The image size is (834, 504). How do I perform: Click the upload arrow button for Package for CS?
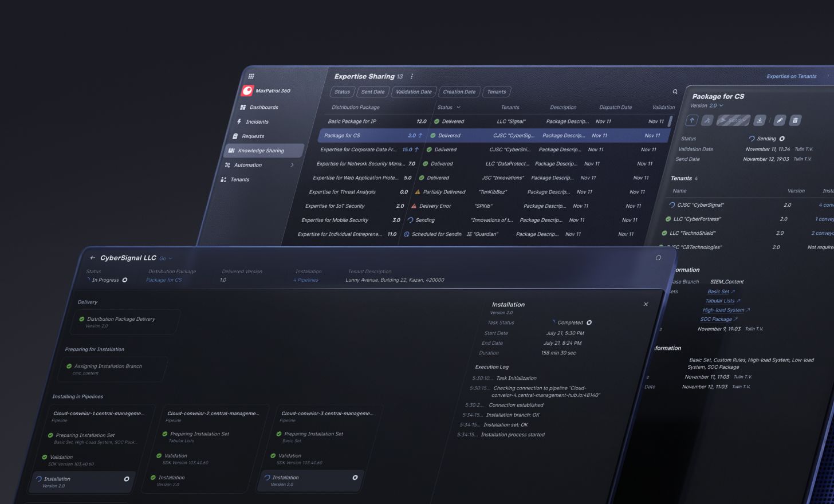point(692,120)
